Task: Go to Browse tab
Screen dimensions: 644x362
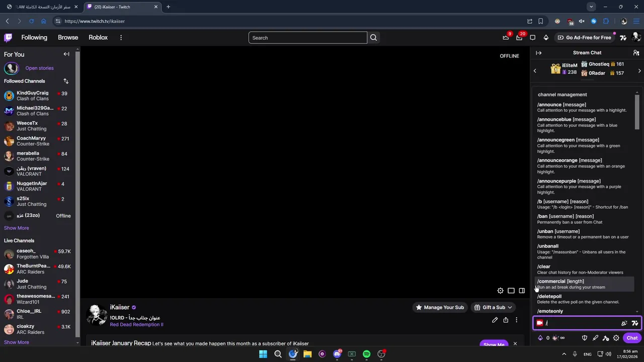Action: point(68,38)
